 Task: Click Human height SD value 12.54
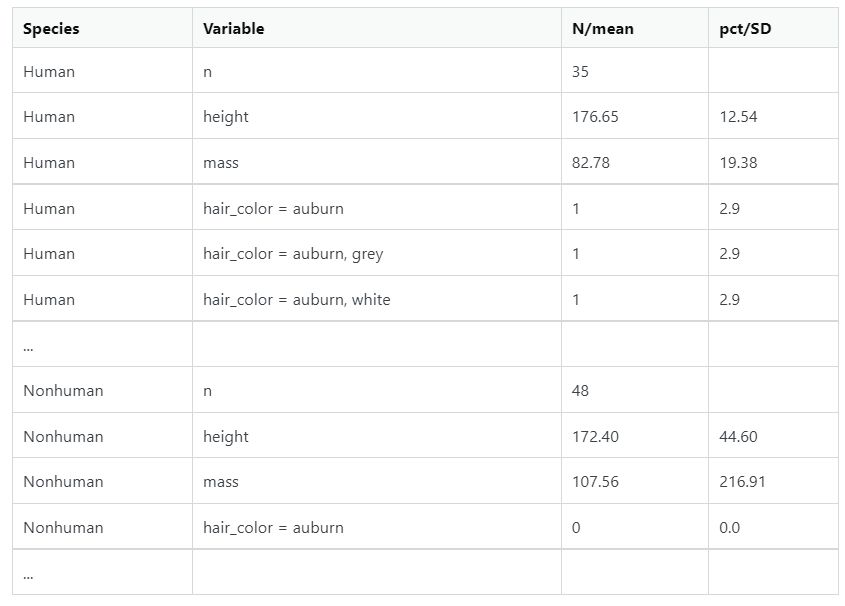pos(738,117)
